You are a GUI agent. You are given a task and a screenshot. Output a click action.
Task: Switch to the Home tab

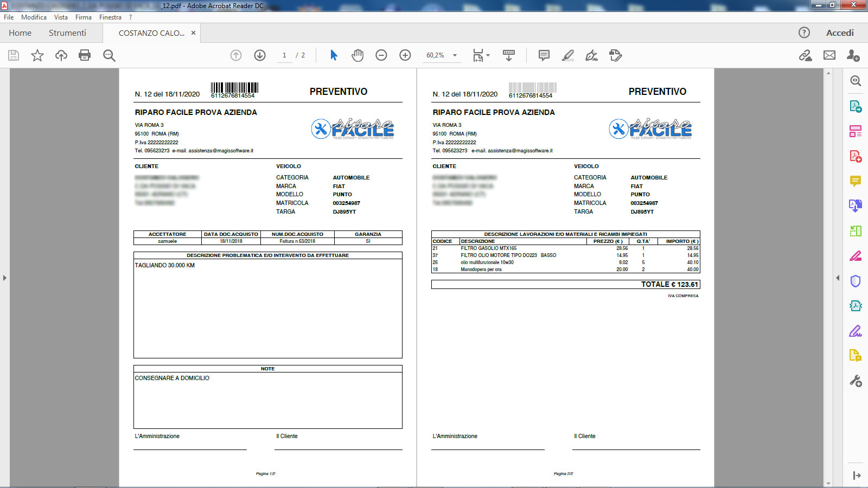(x=20, y=33)
